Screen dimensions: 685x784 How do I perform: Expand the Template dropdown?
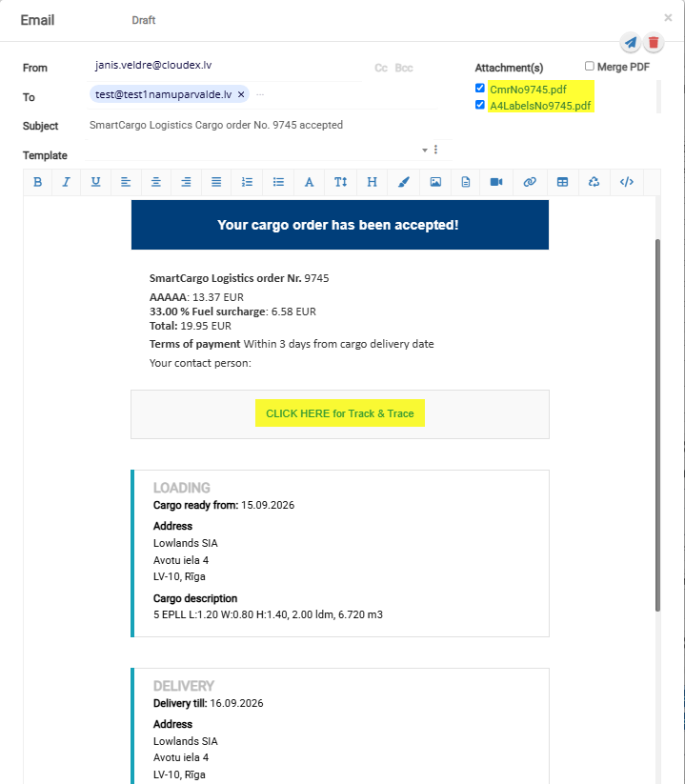[425, 150]
